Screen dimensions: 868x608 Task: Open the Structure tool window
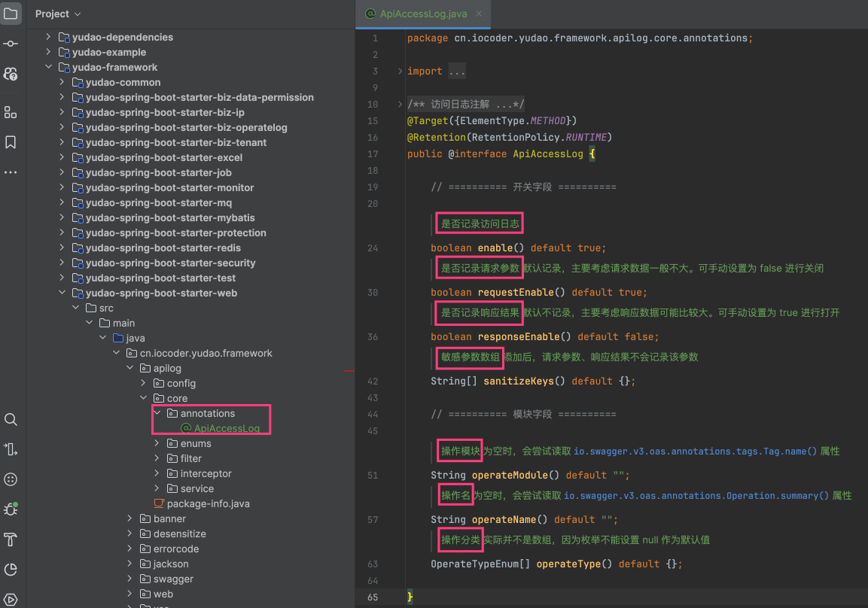(11, 112)
